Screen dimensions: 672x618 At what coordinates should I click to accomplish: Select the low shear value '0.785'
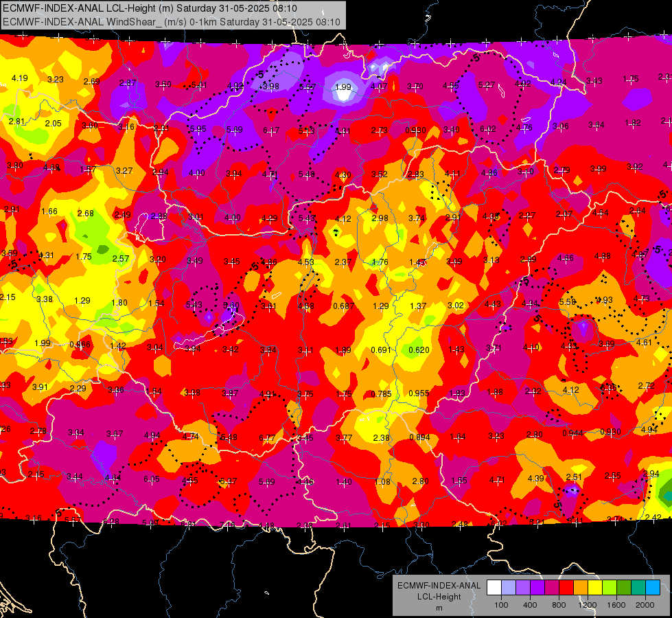[381, 393]
